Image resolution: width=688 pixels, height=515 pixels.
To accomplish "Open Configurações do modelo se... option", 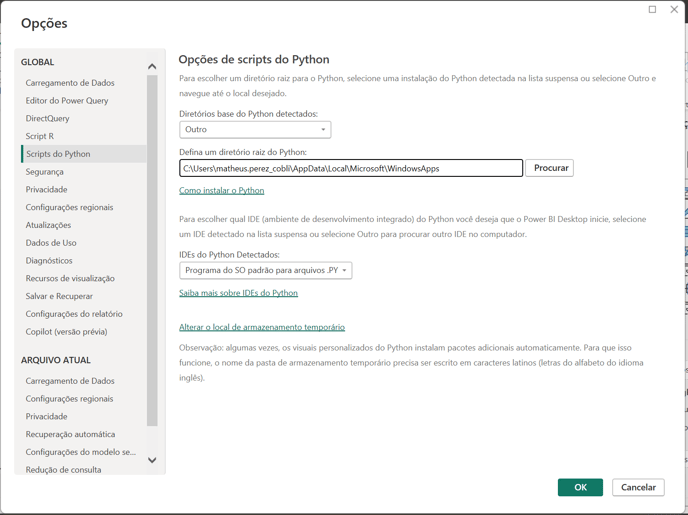I will click(x=83, y=452).
